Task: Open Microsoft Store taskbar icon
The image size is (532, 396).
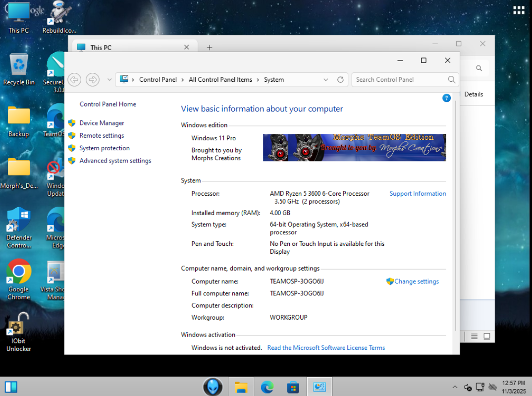Action: pos(293,387)
